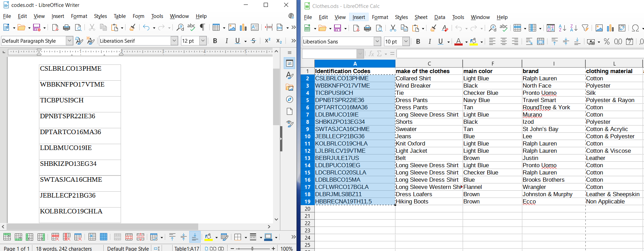Open the underline style dropdown arrow in Writer
The width and height of the screenshot is (644, 251).
point(245,41)
